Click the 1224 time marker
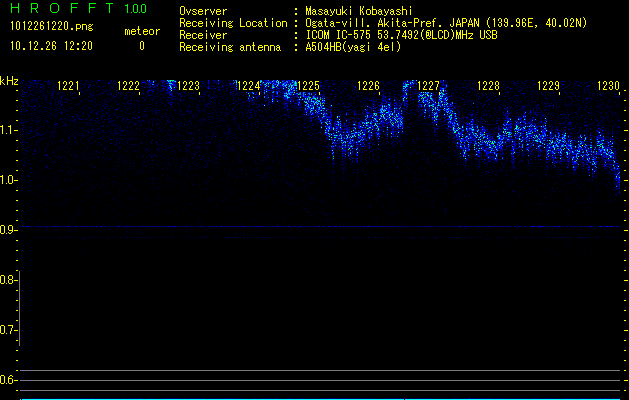Image resolution: width=629 pixels, height=400 pixels. pyautogui.click(x=248, y=86)
